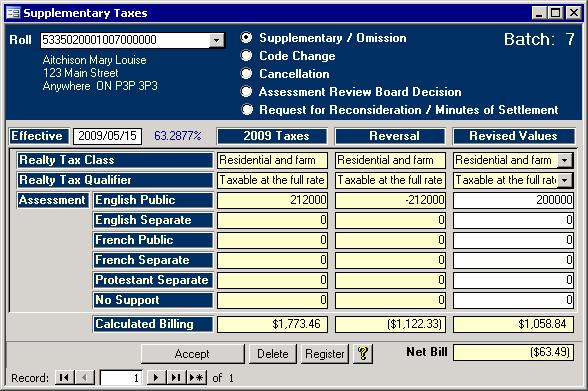588x391 pixels.
Task: Click the Protestant Separate row label
Action: pos(153,280)
